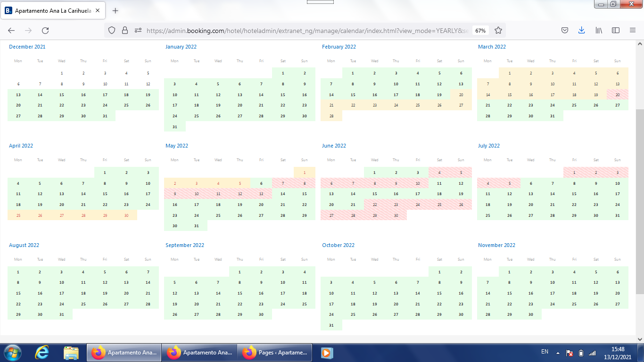The image size is (644, 362).
Task: Bookmark this page with the star icon
Action: coord(498,30)
